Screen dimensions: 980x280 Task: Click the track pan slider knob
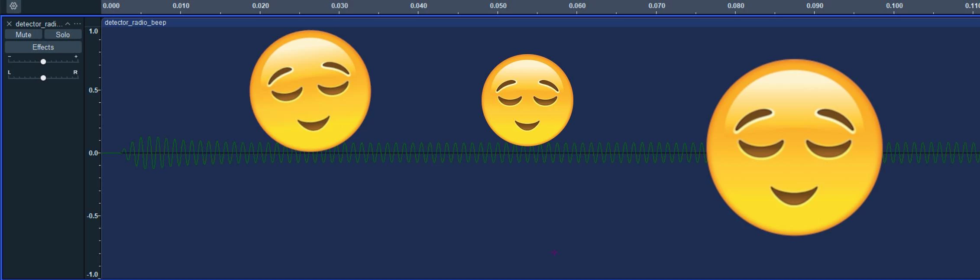43,78
